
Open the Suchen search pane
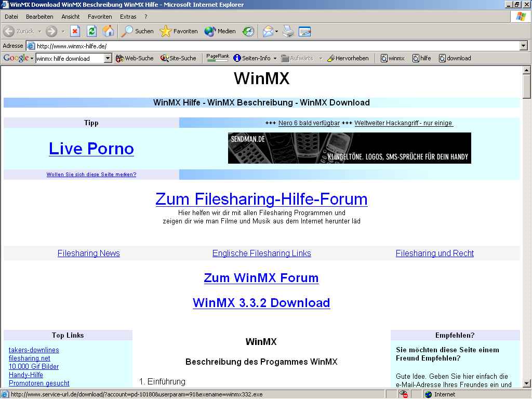click(138, 31)
